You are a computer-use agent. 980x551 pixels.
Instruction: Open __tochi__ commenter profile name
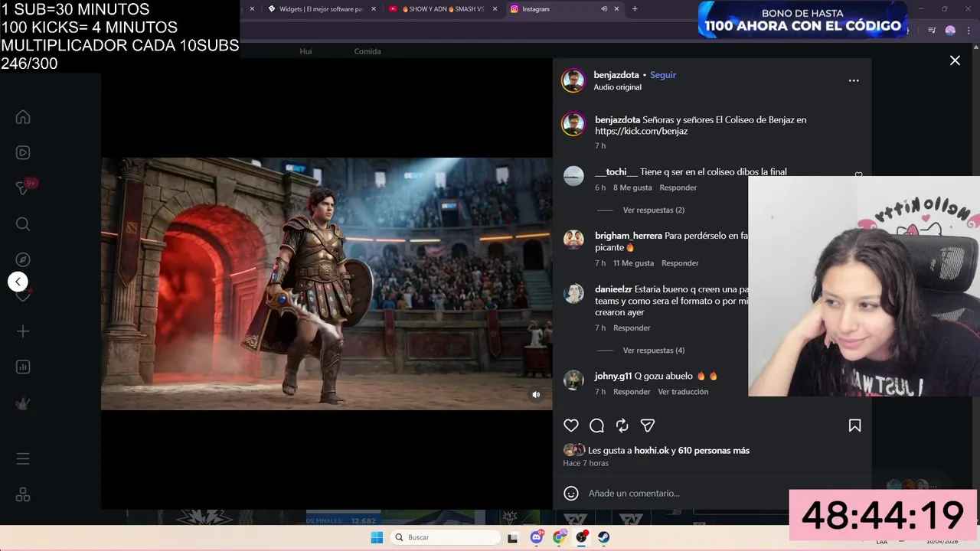(x=616, y=172)
